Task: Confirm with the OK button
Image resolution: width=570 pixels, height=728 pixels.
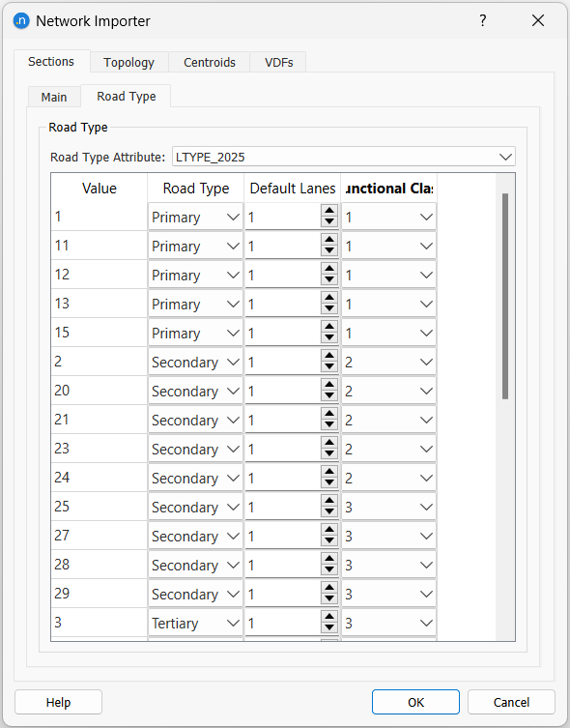Action: pos(415,702)
